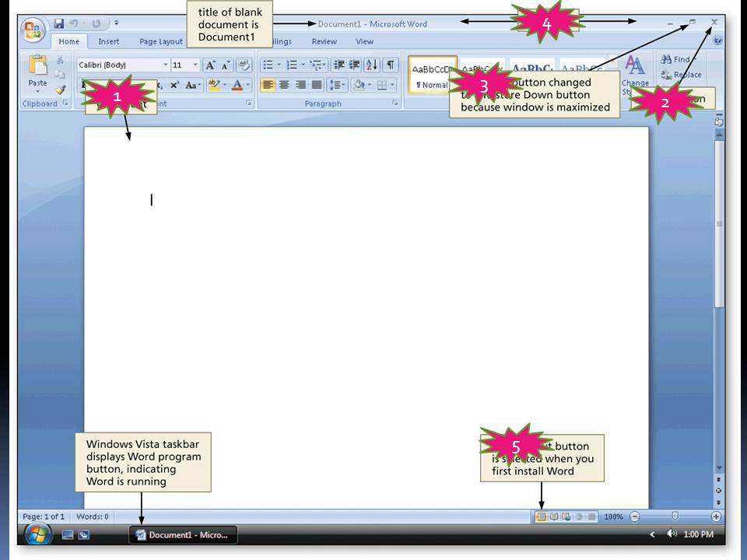Select the Normal style
Image resolution: width=747 pixels, height=560 pixels.
point(433,75)
